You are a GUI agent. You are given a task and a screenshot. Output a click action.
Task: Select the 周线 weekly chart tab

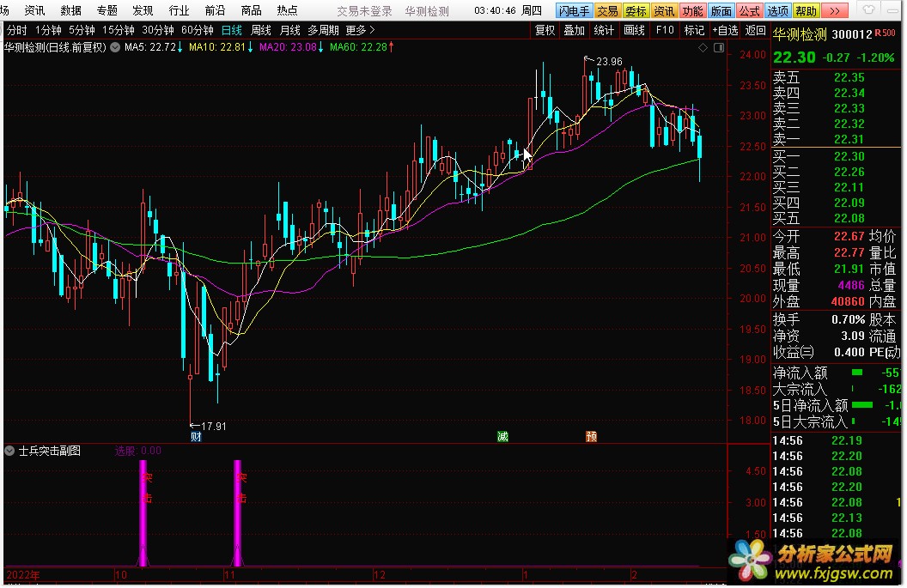[x=261, y=30]
